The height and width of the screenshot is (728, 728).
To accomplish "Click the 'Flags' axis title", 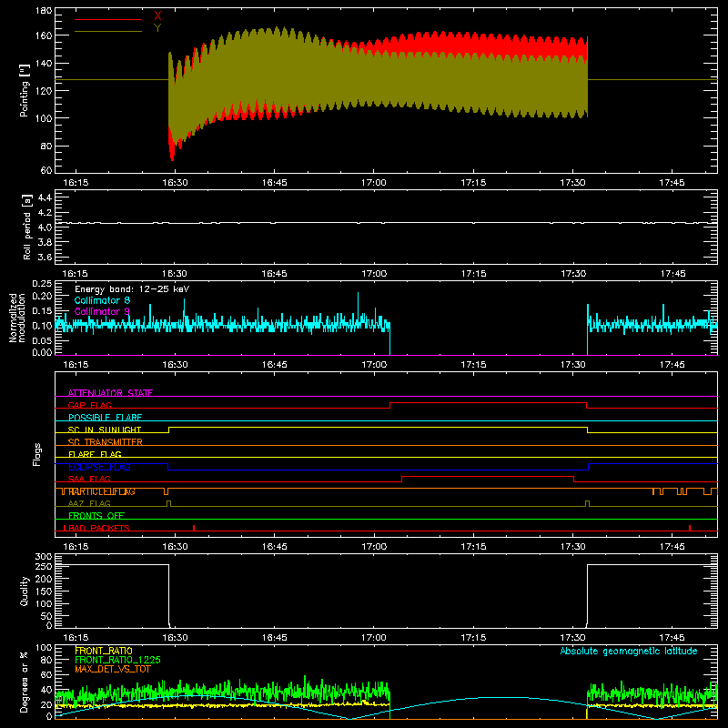I will pos(37,454).
